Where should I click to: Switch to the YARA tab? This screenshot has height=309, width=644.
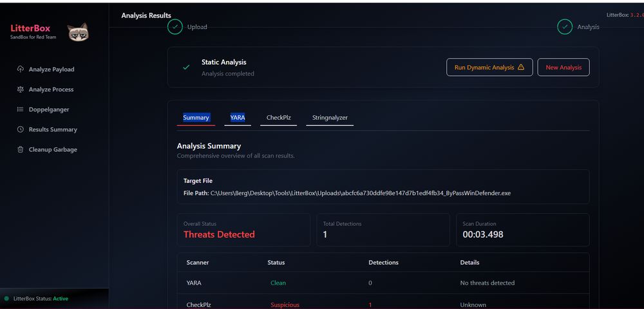[x=238, y=118]
